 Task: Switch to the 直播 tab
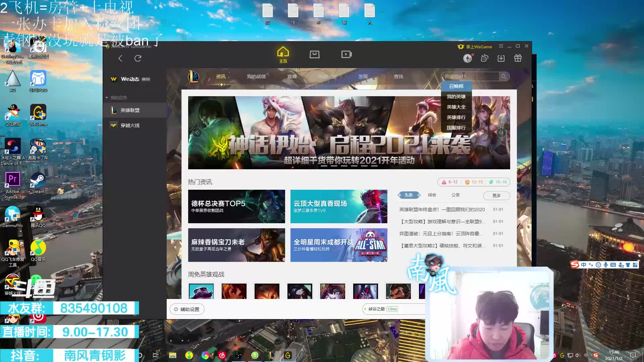[292, 76]
